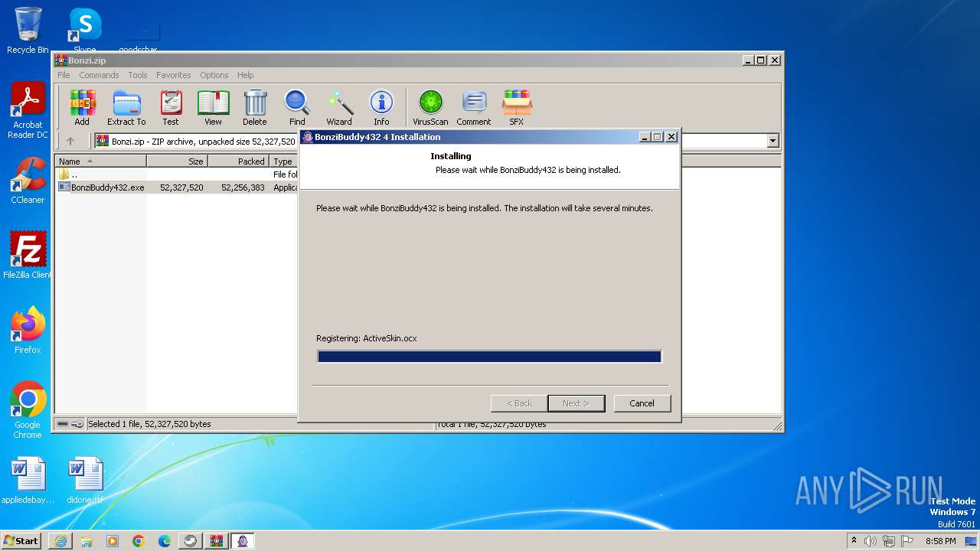Click the View file icon in WinRAR
This screenshot has height=551, width=980.
pyautogui.click(x=213, y=107)
